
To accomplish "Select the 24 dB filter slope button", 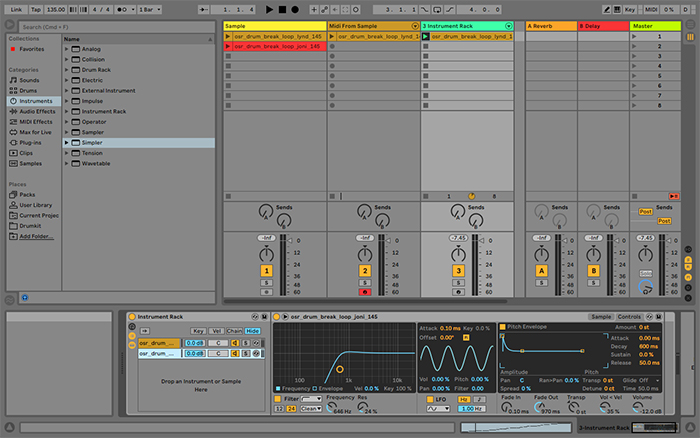I will (291, 409).
